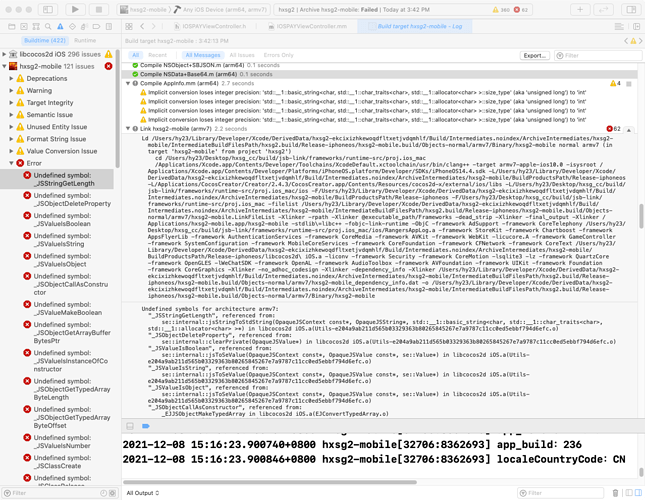
Task: Toggle the left navigator sidebar
Action: tap(48, 9)
